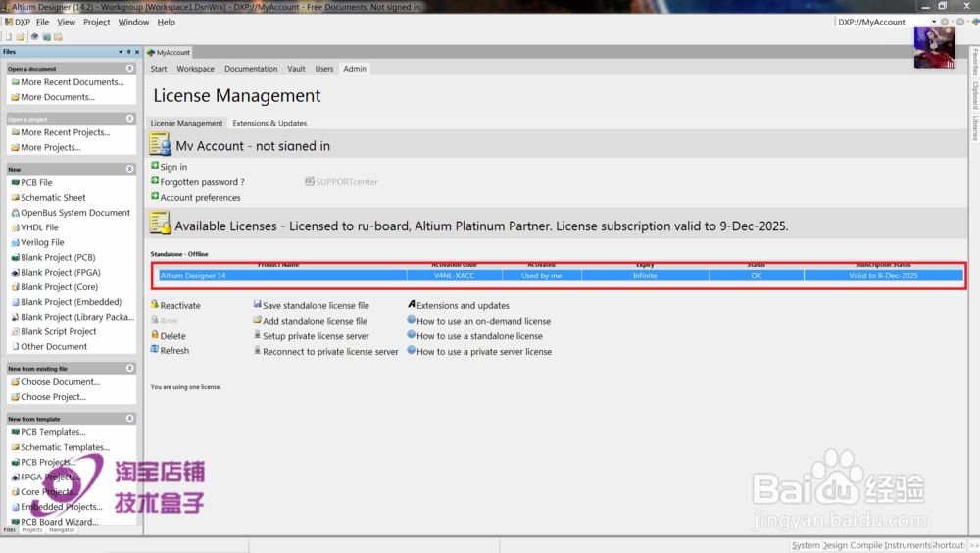The image size is (980, 553).
Task: Click the devices view toolbar icon
Action: (35, 37)
